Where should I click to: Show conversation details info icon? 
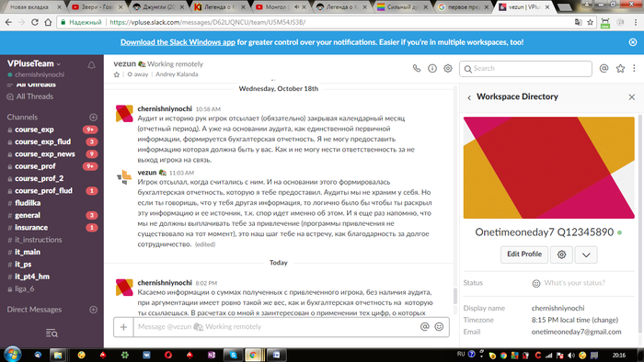(432, 69)
